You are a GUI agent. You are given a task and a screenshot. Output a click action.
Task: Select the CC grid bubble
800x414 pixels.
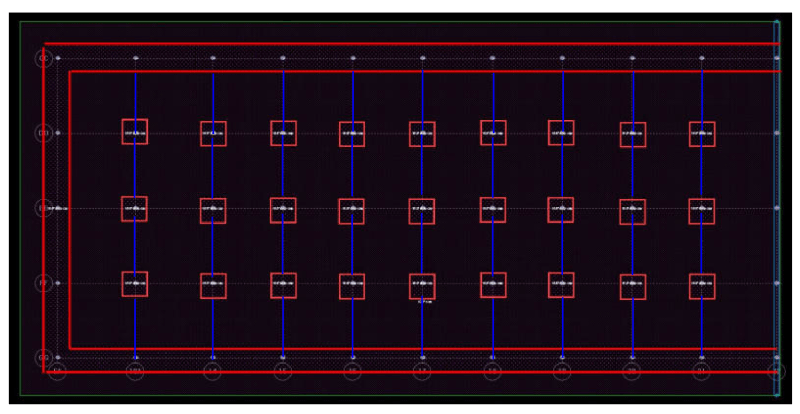point(43,58)
